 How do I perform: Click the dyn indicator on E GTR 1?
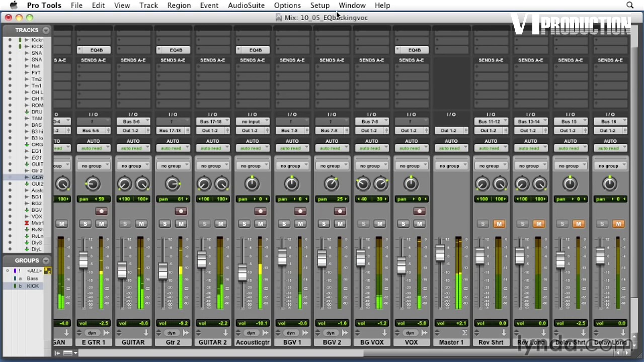(x=92, y=333)
